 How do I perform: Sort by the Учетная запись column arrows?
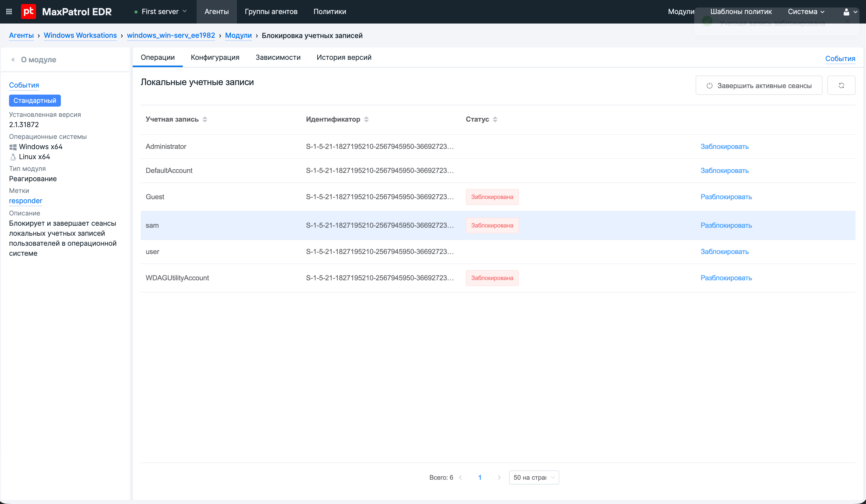(205, 119)
